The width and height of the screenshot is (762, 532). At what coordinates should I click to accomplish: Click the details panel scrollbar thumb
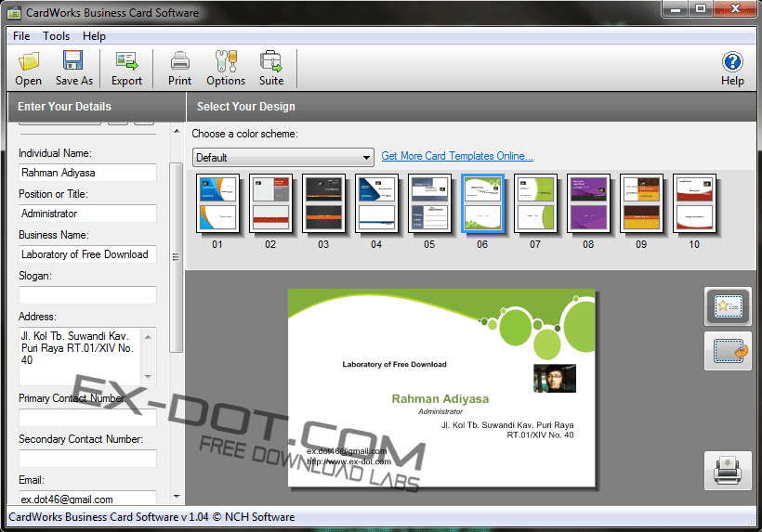[177, 257]
